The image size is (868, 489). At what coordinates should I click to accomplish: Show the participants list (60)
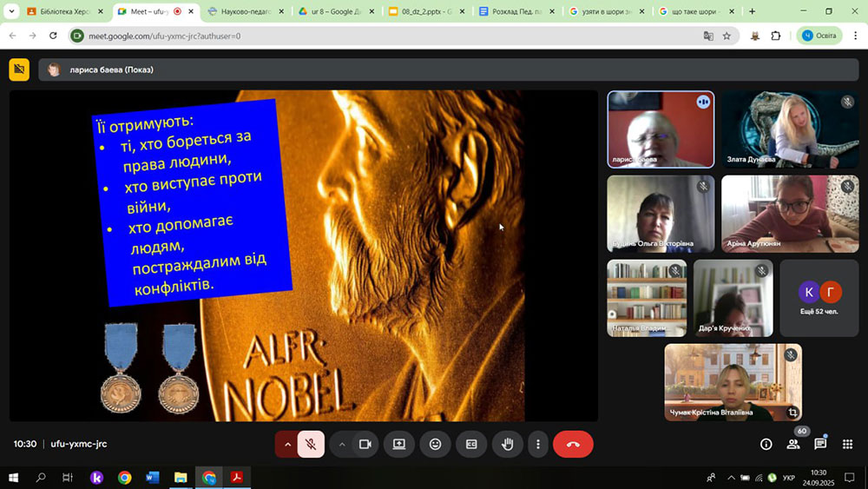pyautogui.click(x=794, y=444)
